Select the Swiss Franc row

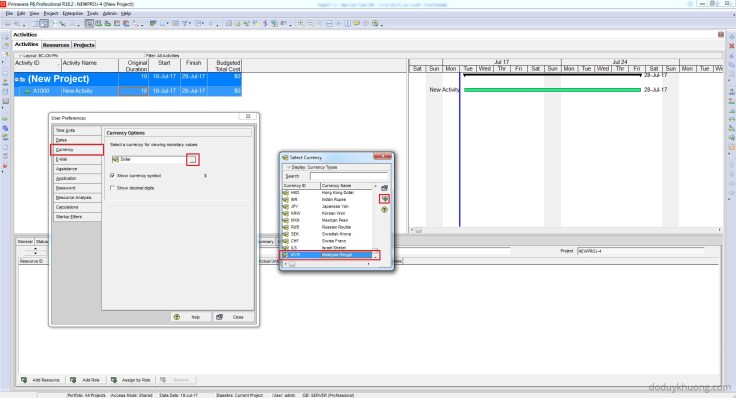click(x=328, y=241)
